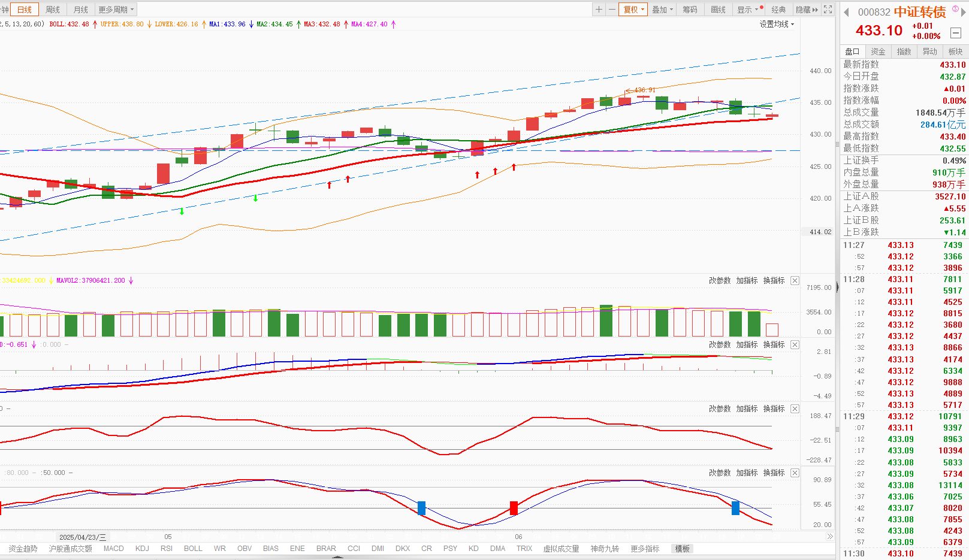The image size is (969, 560).
Task: Select DMI indicator
Action: click(378, 549)
